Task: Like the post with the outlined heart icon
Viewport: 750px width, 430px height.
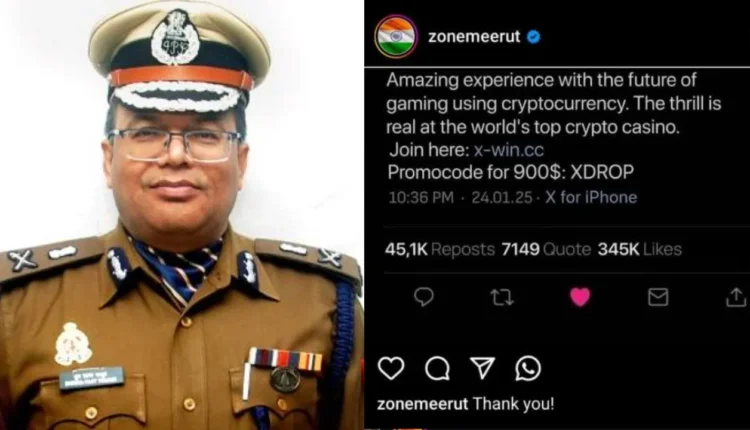Action: (x=391, y=368)
